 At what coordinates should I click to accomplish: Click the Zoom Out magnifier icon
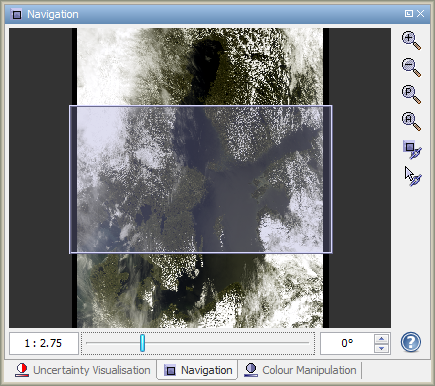point(411,68)
